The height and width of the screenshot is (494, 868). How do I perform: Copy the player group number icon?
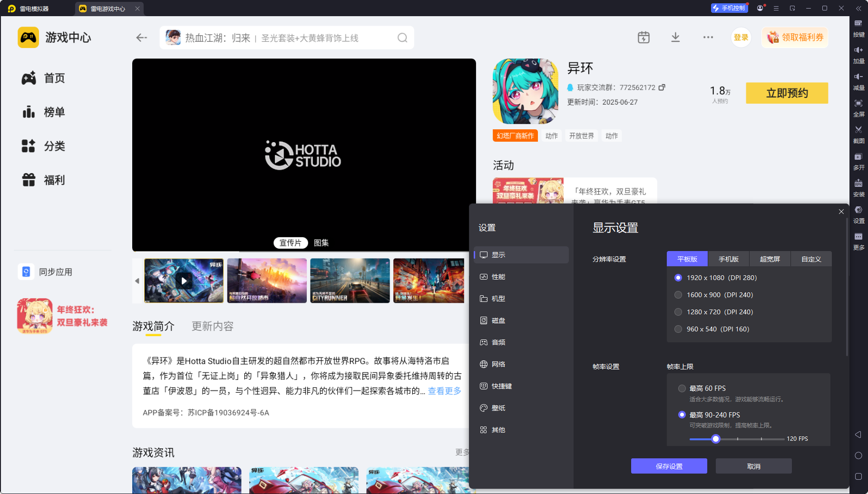pos(662,87)
